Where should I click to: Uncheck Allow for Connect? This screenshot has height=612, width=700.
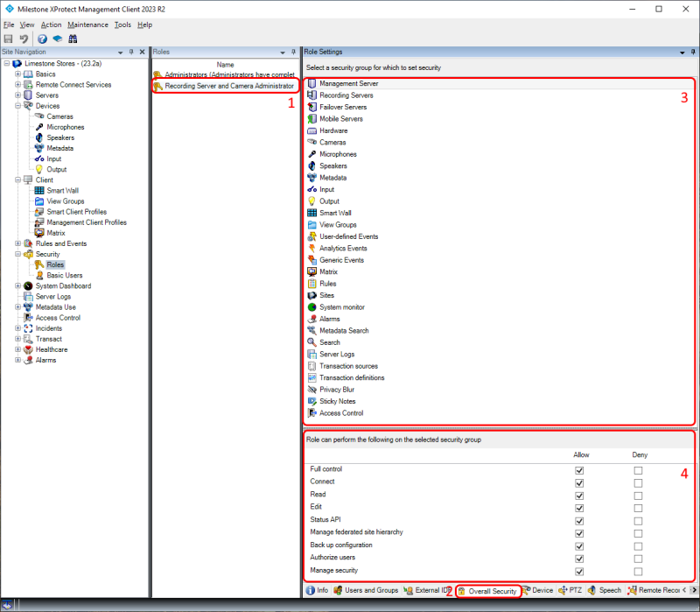[579, 483]
